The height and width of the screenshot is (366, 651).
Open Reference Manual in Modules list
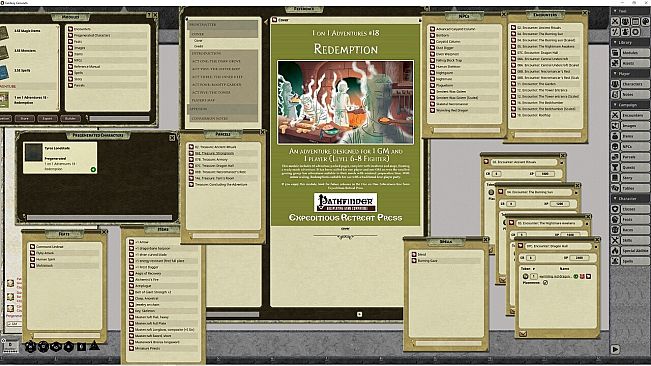(x=108, y=66)
